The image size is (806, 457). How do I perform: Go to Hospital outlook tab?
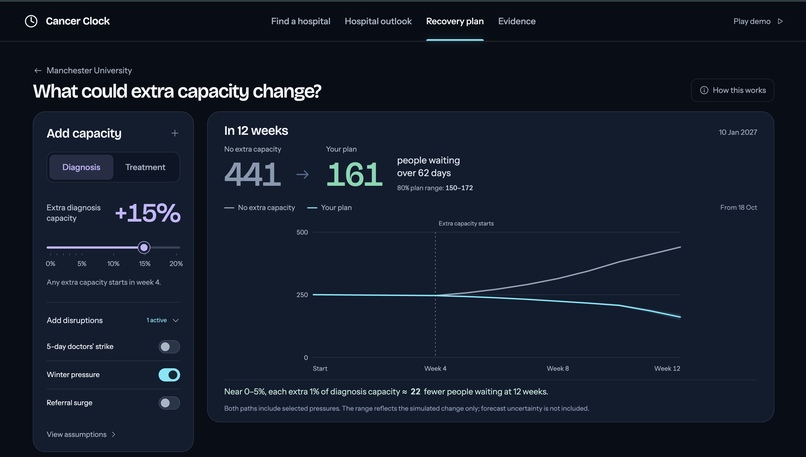[378, 21]
